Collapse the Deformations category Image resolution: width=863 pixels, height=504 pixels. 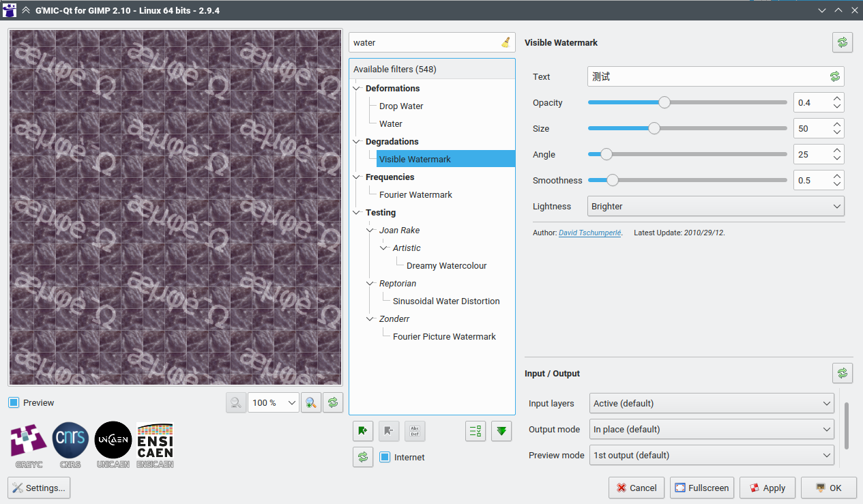coord(356,89)
